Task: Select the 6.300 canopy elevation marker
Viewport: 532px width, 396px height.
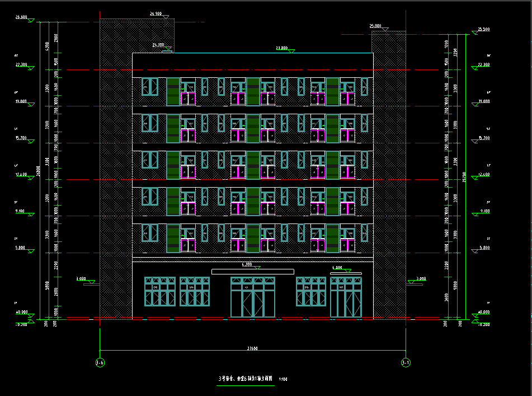Action: [x=247, y=264]
